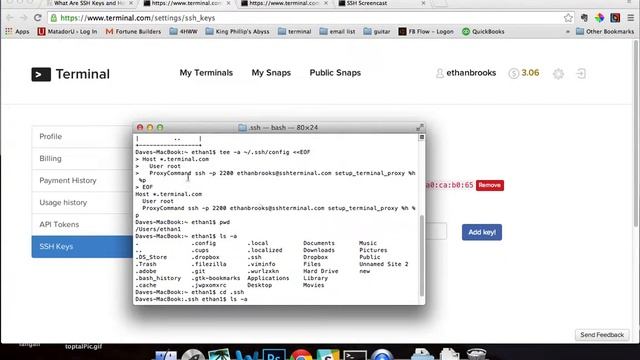The width and height of the screenshot is (640, 360).
Task: Click the browser page vertical scrollbar
Action: point(636,135)
